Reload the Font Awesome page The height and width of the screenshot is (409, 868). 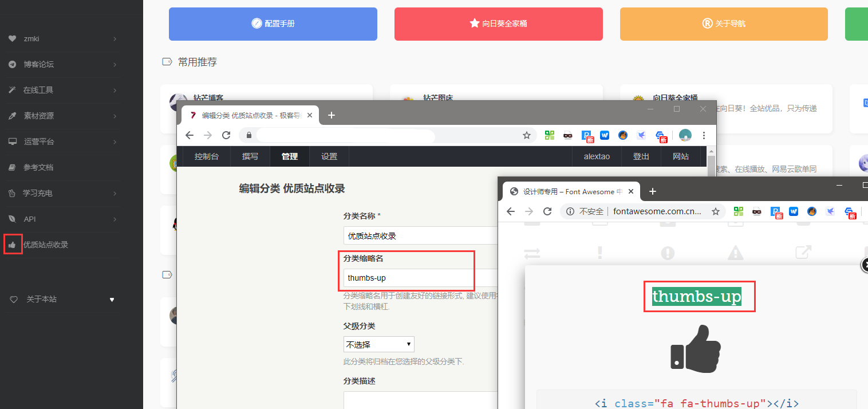click(x=547, y=211)
